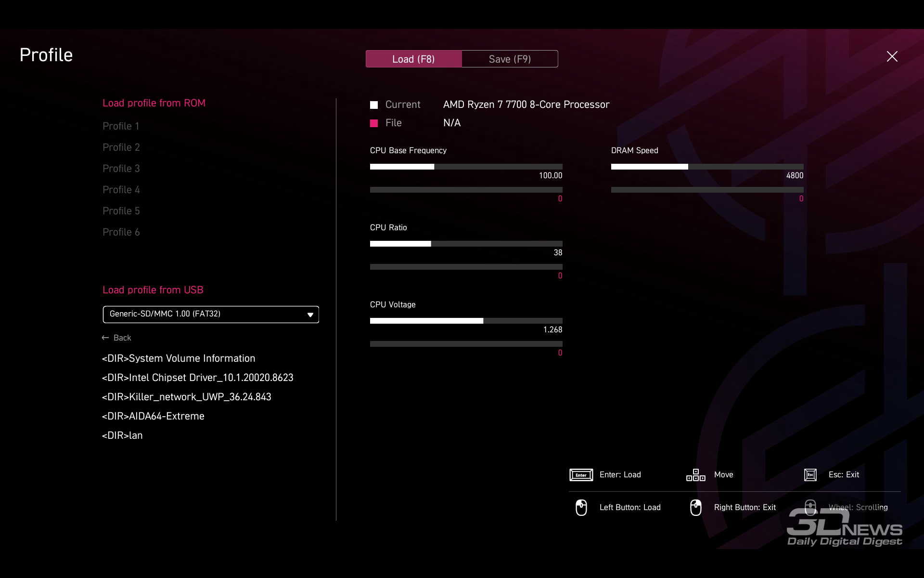Click the right mouse button Exit icon
Viewport: 924px width, 578px height.
coord(696,508)
